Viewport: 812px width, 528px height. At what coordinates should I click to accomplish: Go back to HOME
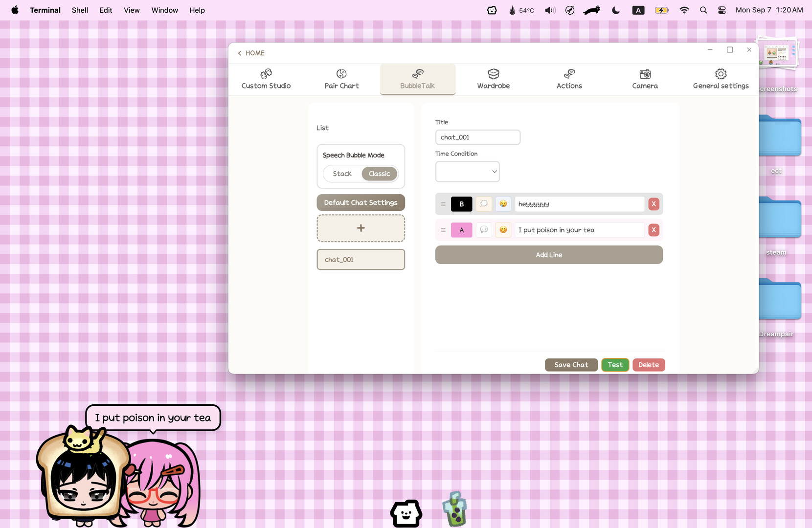[x=251, y=53]
